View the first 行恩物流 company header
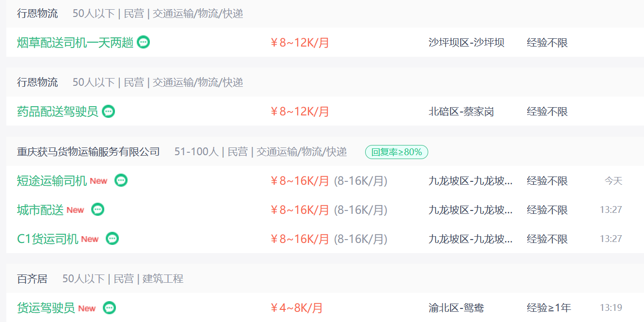 [37, 14]
